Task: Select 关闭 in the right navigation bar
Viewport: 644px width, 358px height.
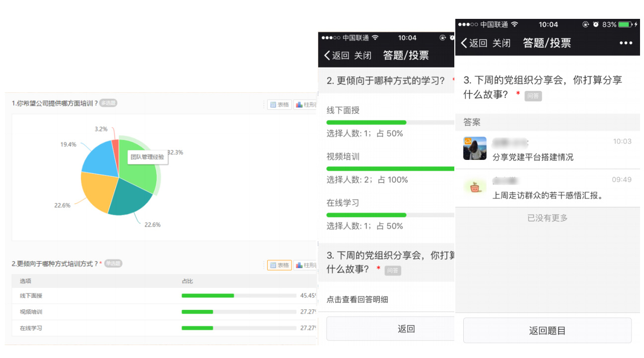Action: click(502, 43)
